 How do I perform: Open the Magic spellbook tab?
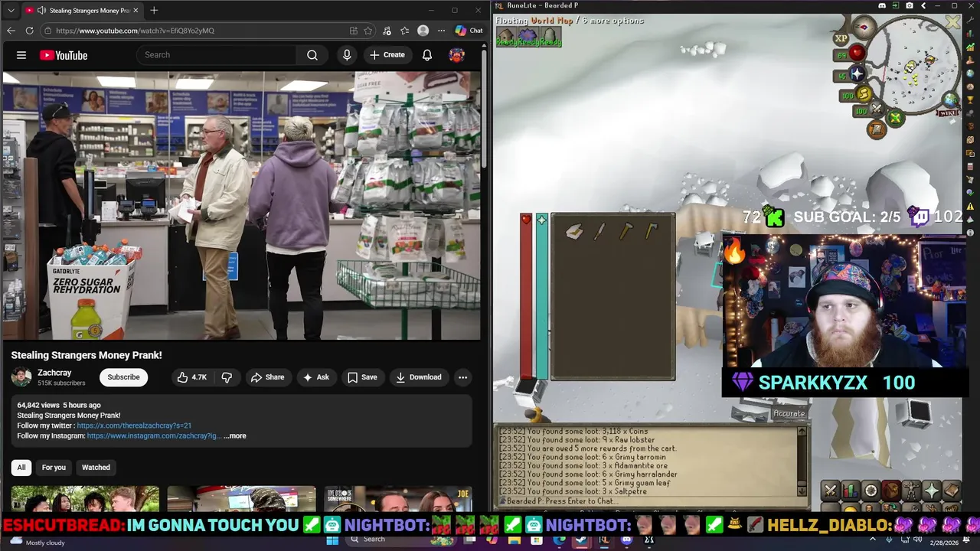point(951,491)
